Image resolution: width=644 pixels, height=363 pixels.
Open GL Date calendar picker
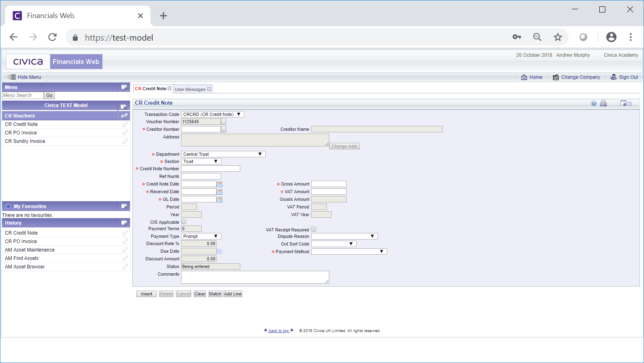point(219,199)
